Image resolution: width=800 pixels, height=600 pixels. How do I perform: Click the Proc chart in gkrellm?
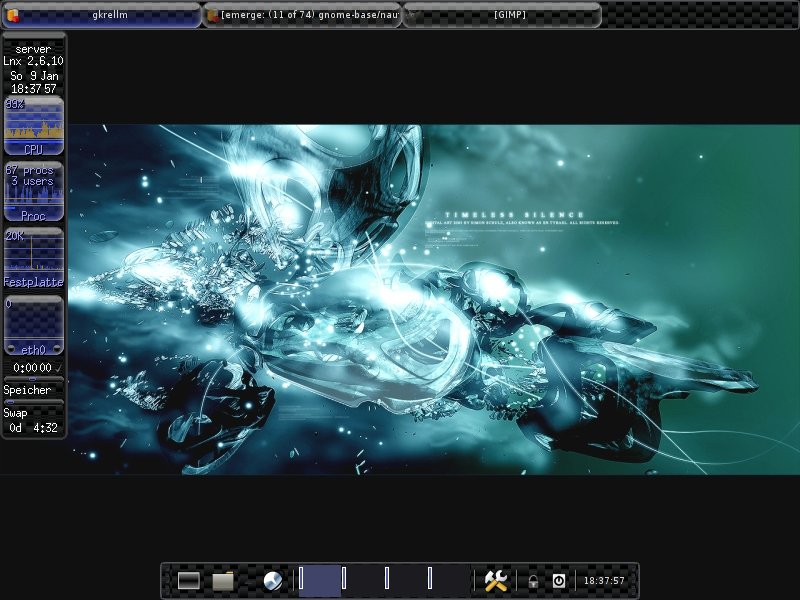click(34, 192)
